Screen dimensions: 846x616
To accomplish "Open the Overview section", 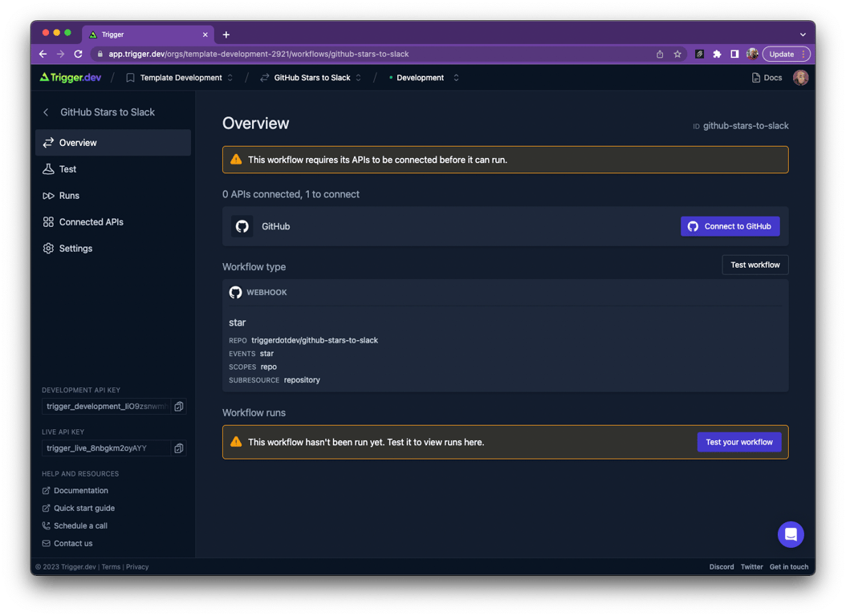I will point(113,143).
